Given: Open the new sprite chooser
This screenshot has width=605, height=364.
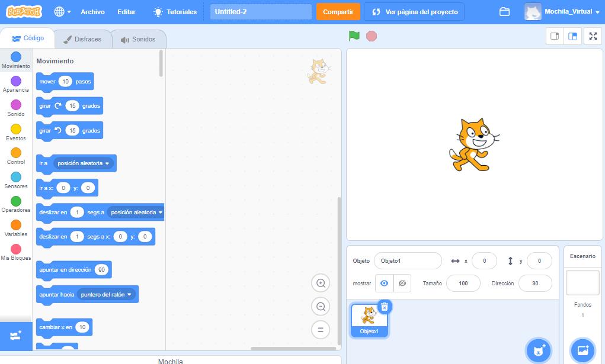Looking at the screenshot, I should (538, 350).
